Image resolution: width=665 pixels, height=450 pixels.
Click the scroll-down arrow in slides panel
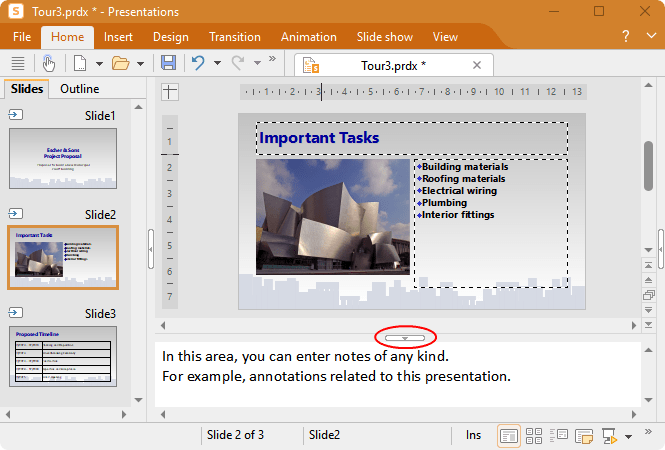[x=138, y=400]
